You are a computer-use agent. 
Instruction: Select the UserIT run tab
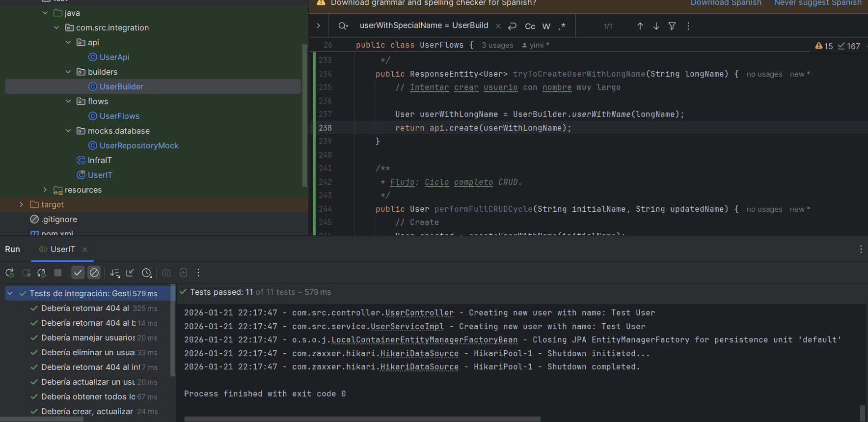click(62, 249)
